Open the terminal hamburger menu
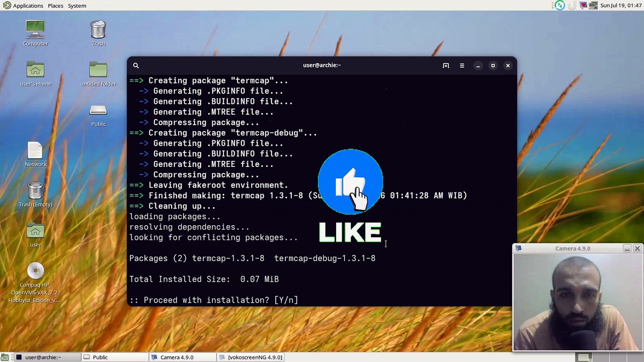Screen dimensions: 644x362 pos(462,65)
